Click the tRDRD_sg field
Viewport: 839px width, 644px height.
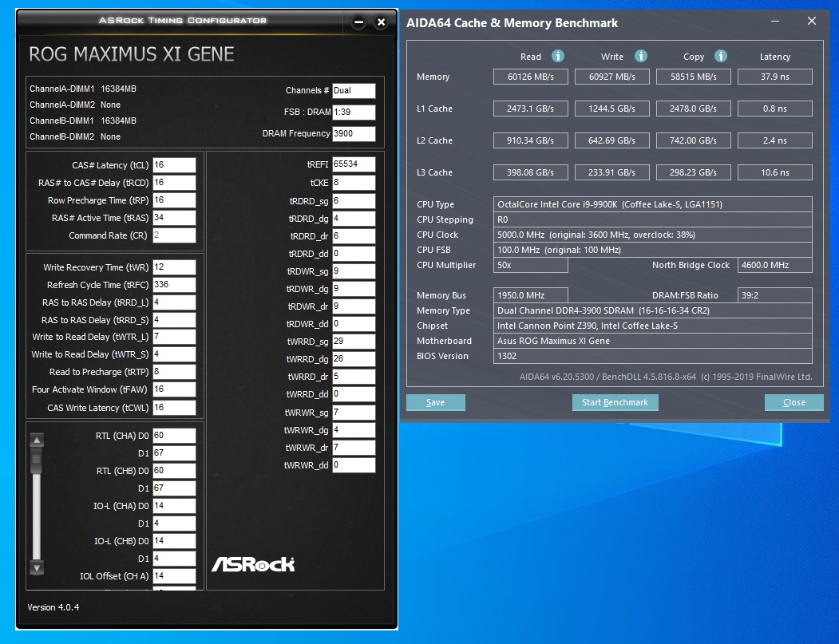[x=354, y=201]
